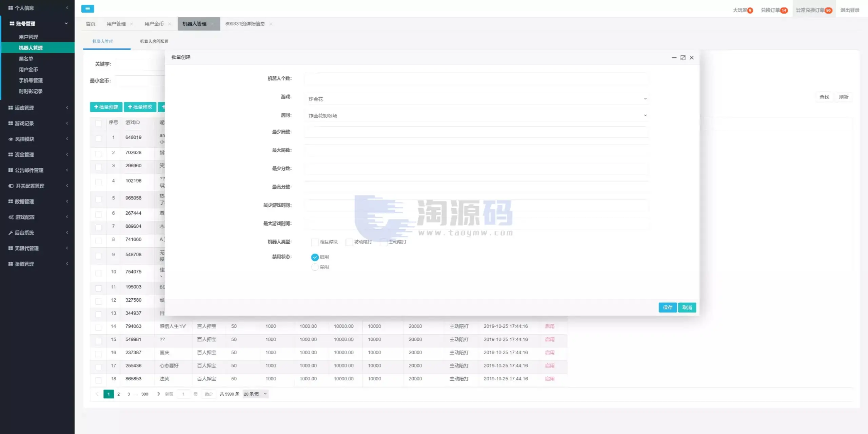Viewport: 868px width, 434px height.
Task: Expand the 游戏记录 sidebar section
Action: click(37, 124)
